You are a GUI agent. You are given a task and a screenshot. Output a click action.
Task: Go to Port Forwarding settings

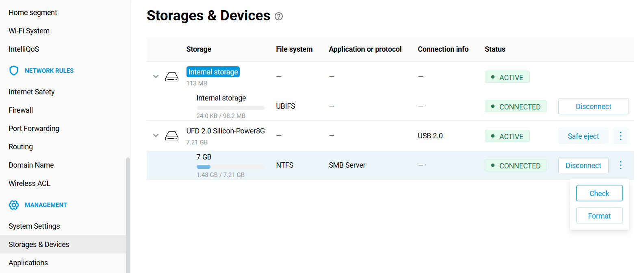coord(34,129)
